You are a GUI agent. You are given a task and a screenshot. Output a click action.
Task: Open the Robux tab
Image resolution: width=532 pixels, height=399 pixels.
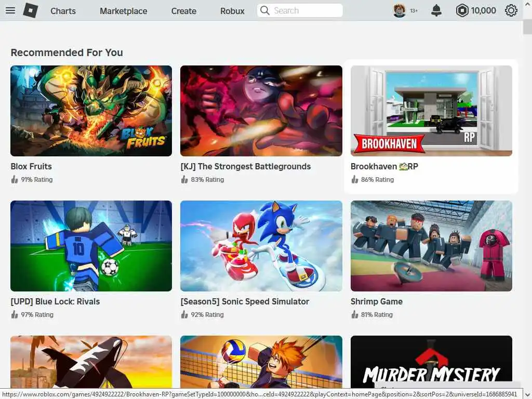[232, 11]
